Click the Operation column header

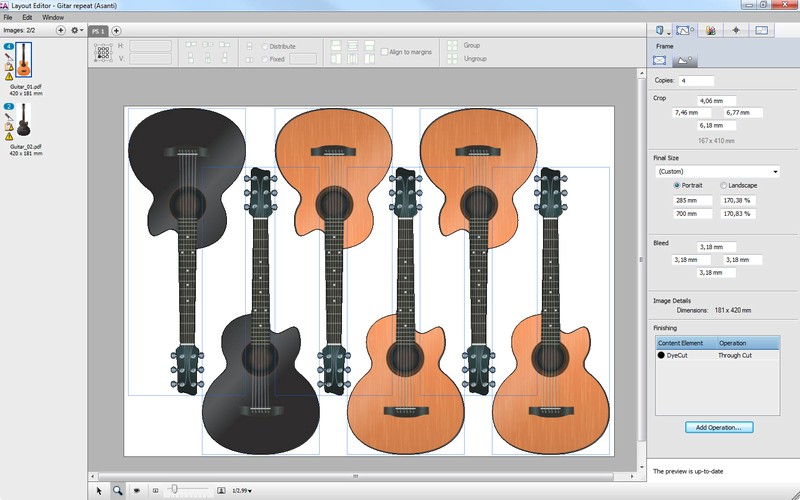(x=748, y=343)
